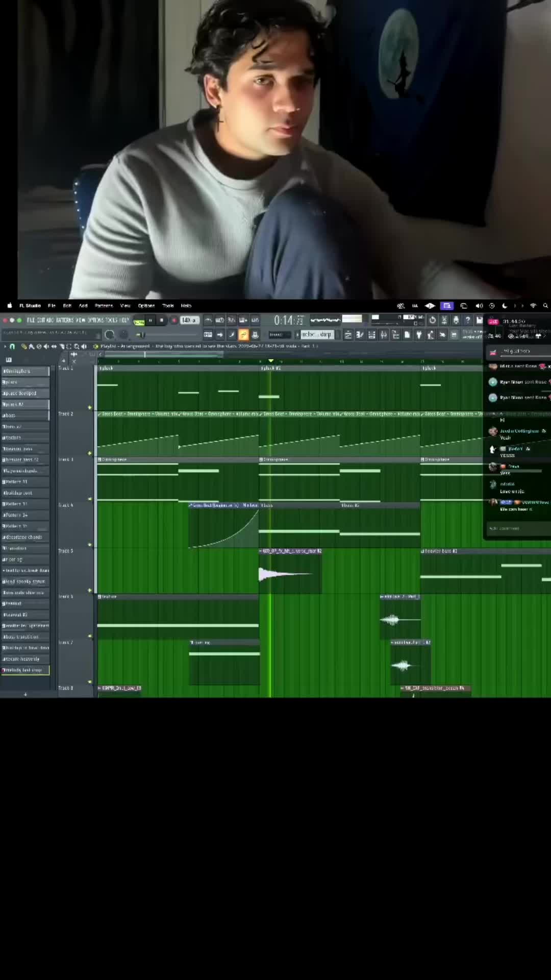The height and width of the screenshot is (980, 551).
Task: Expand the playlist options arrow menu
Action: coord(5,346)
